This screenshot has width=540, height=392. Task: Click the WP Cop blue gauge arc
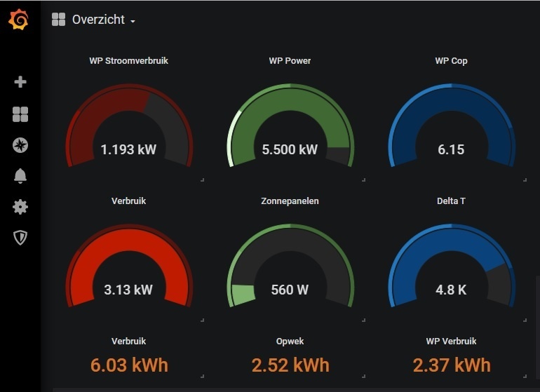(x=451, y=99)
